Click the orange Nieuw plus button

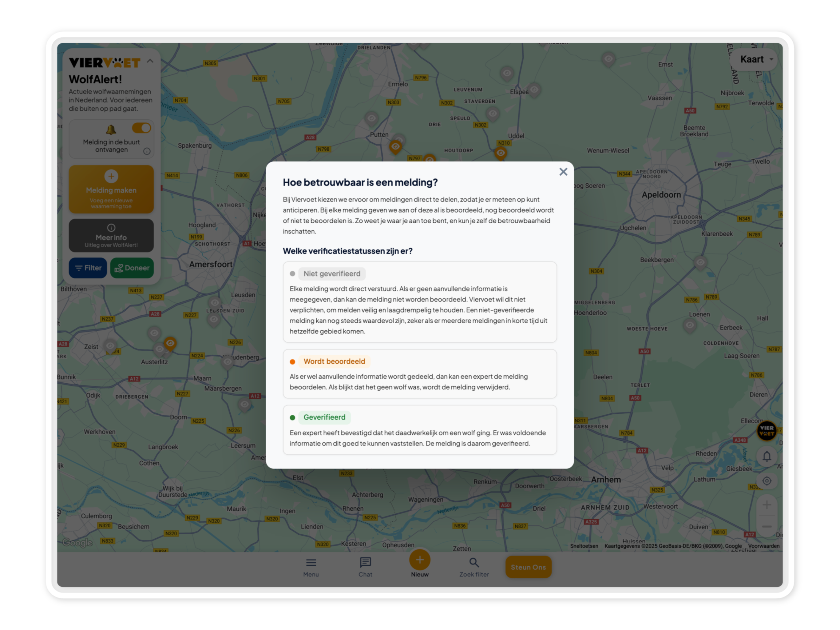coord(420,560)
